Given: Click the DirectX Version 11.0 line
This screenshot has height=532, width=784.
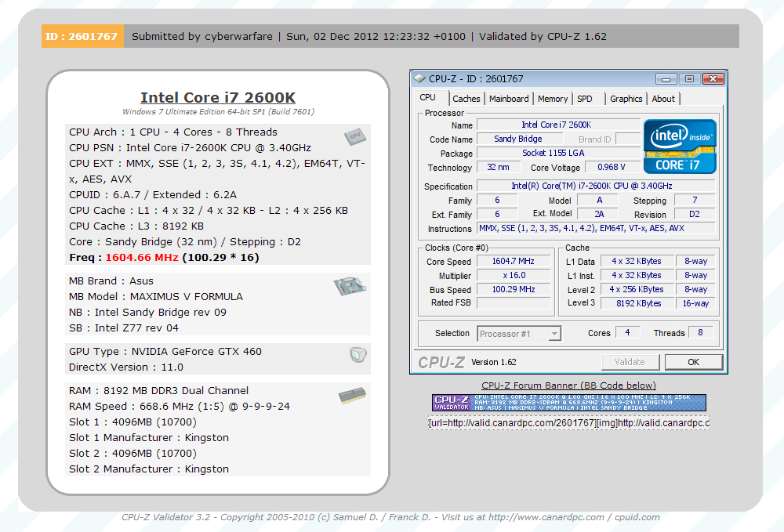Looking at the screenshot, I should (x=126, y=367).
